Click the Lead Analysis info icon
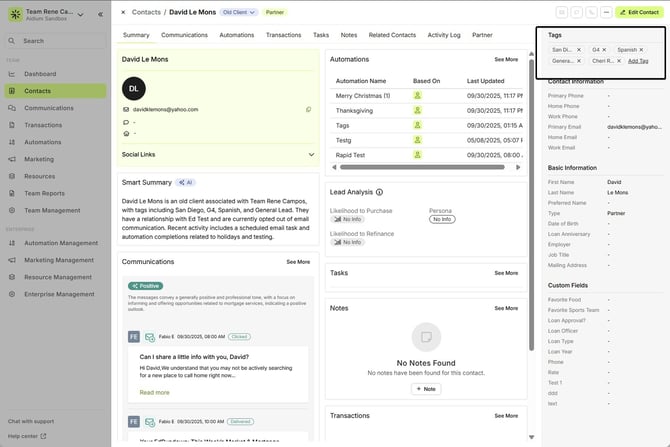The width and height of the screenshot is (670, 447). [x=379, y=192]
